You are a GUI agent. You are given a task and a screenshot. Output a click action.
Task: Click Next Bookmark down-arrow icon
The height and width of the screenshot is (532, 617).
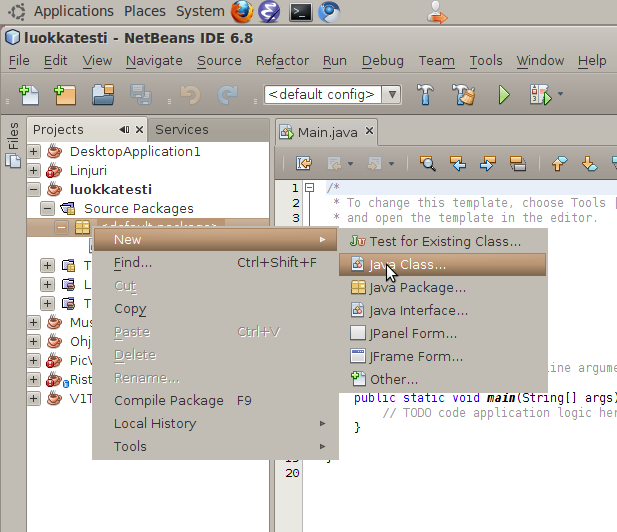click(x=589, y=163)
